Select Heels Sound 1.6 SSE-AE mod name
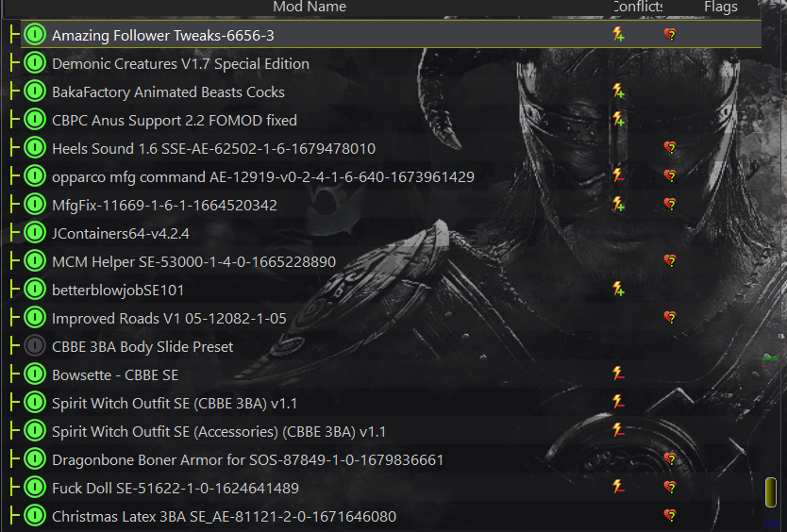 (213, 148)
